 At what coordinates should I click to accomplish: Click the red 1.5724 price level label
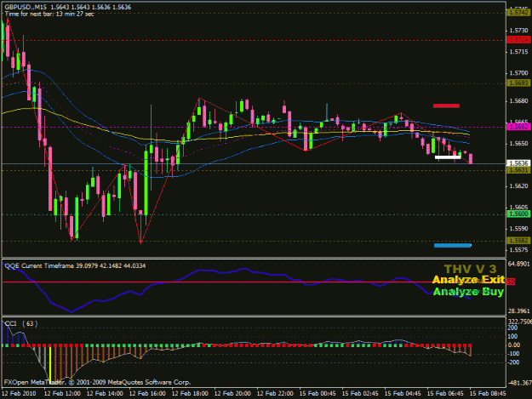(518, 40)
